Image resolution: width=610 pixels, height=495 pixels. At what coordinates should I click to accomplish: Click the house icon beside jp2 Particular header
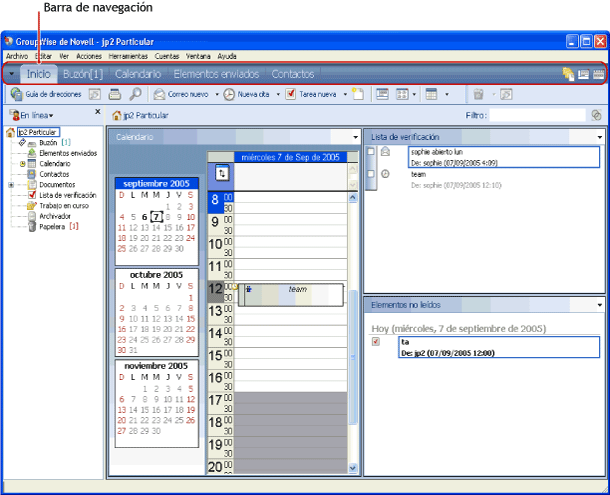(x=116, y=116)
